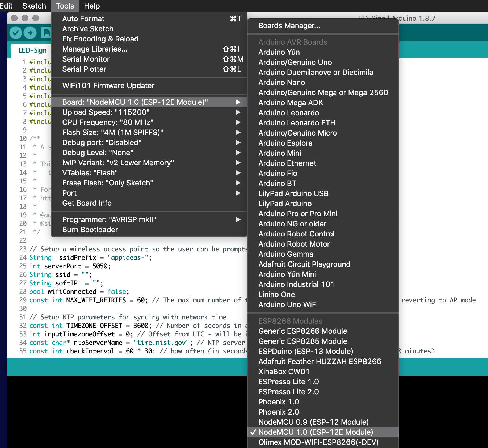Open the Port submenu

click(69, 193)
